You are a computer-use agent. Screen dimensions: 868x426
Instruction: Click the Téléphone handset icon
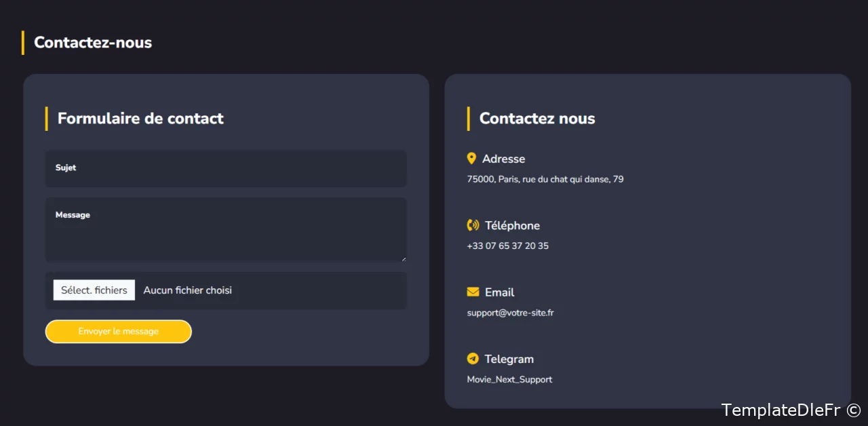473,225
